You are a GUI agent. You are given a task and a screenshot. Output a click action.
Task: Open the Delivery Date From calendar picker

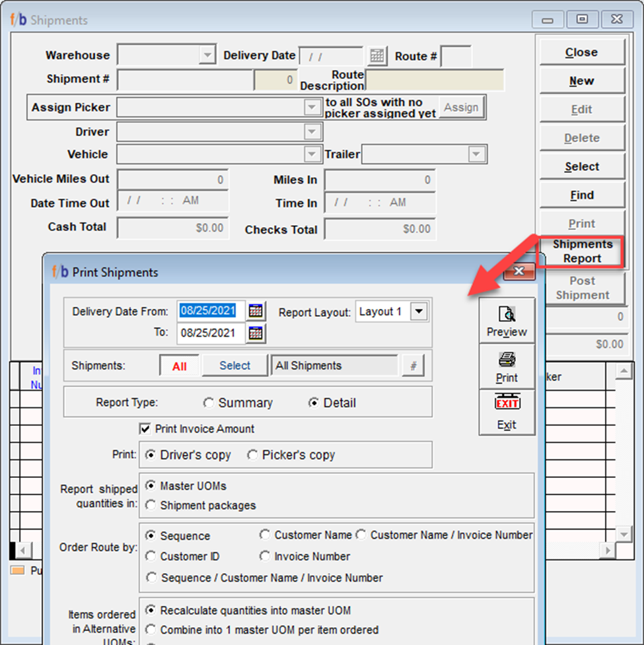[x=256, y=310]
